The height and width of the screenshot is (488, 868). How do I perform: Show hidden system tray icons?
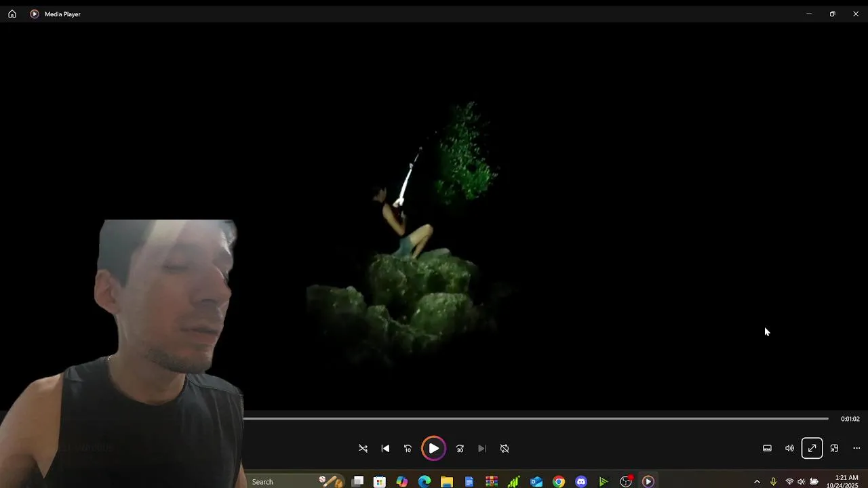coord(757,481)
